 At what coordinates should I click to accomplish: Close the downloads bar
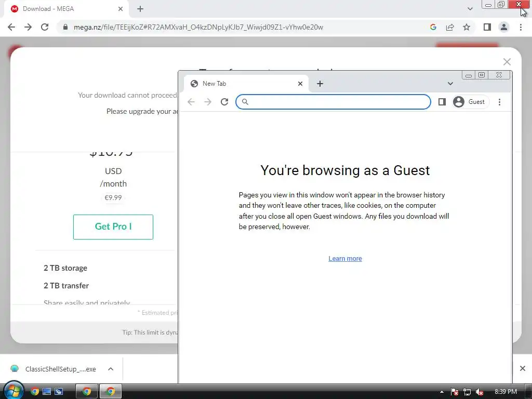[523, 368]
